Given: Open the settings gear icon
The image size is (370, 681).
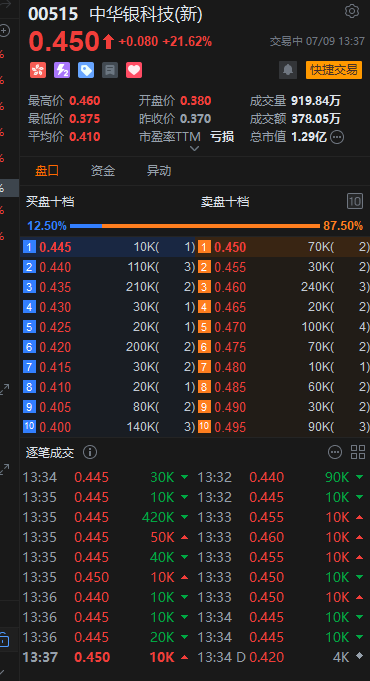Looking at the screenshot, I should tap(352, 11).
